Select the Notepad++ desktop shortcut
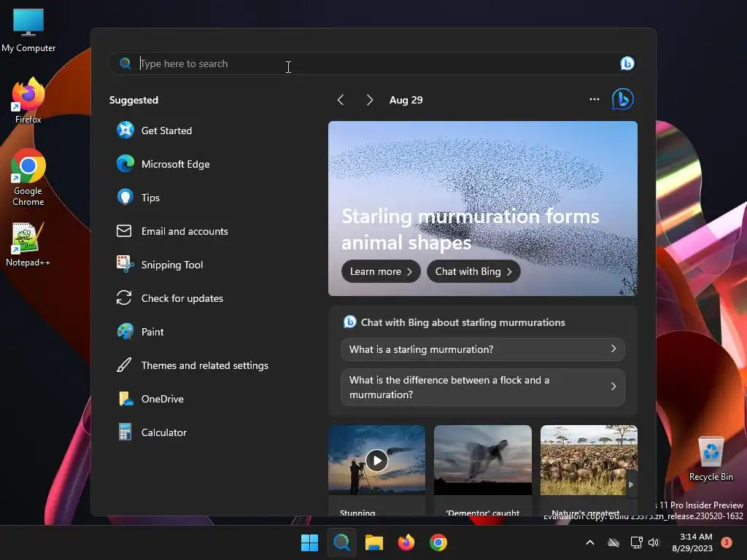The image size is (747, 560). (x=28, y=244)
